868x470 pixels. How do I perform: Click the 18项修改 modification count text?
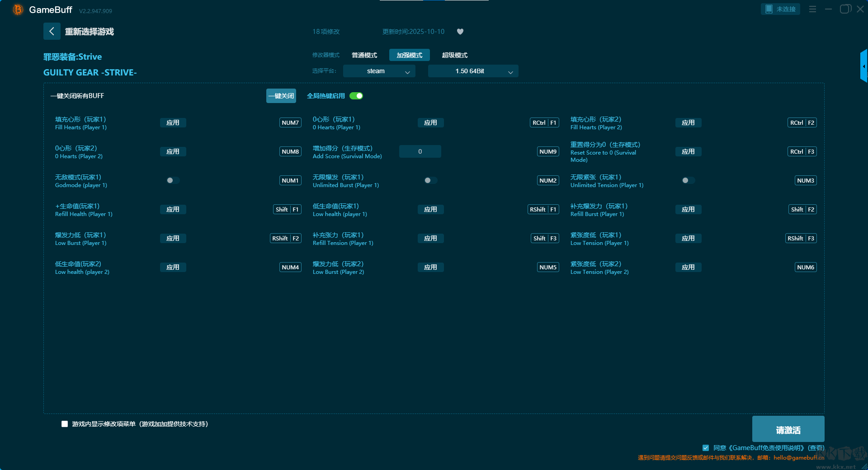(x=326, y=32)
